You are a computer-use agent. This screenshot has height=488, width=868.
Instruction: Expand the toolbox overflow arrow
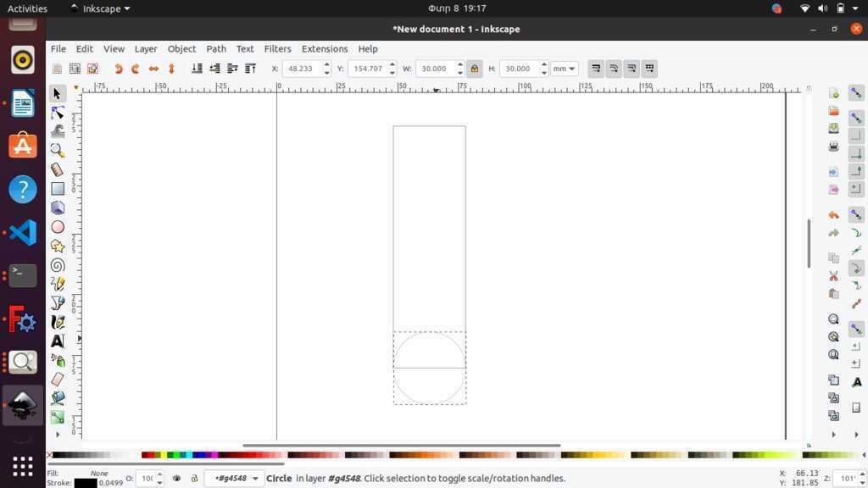(58, 435)
